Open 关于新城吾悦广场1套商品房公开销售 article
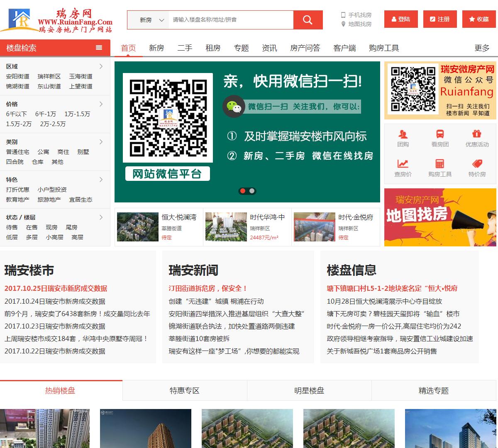Viewport: 498px width, 448px height. point(382,351)
